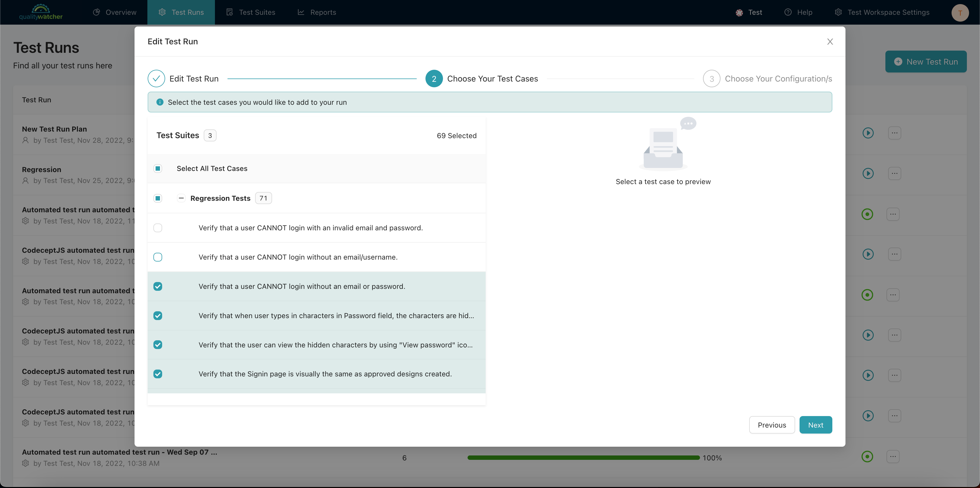Viewport: 980px width, 488px height.
Task: Collapse the Regression Tests suite
Action: (181, 198)
